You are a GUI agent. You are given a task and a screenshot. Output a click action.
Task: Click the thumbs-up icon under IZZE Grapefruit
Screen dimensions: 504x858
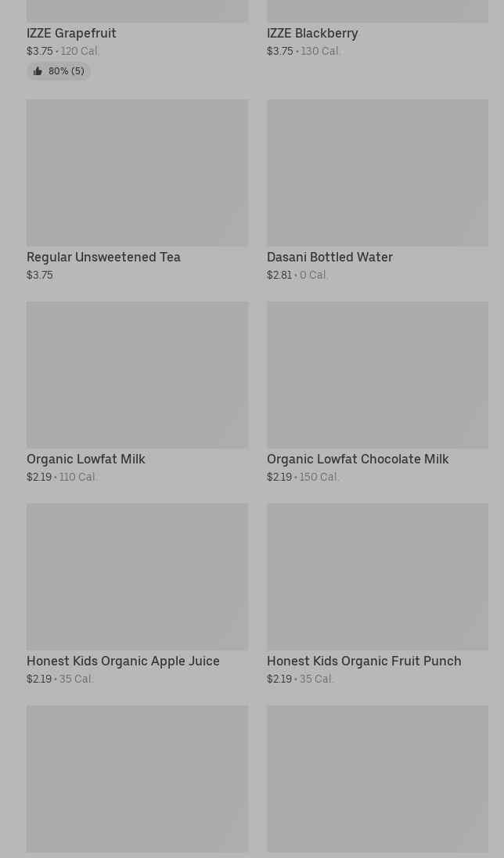coord(38,71)
